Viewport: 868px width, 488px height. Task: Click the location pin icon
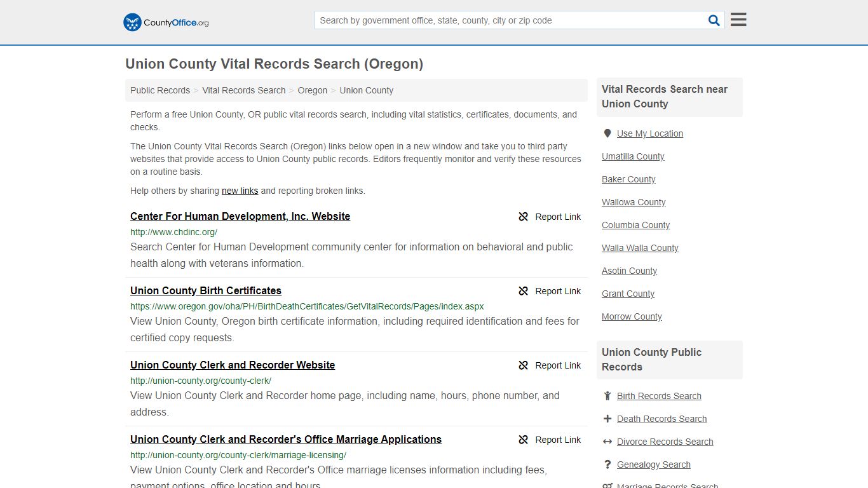(x=607, y=133)
